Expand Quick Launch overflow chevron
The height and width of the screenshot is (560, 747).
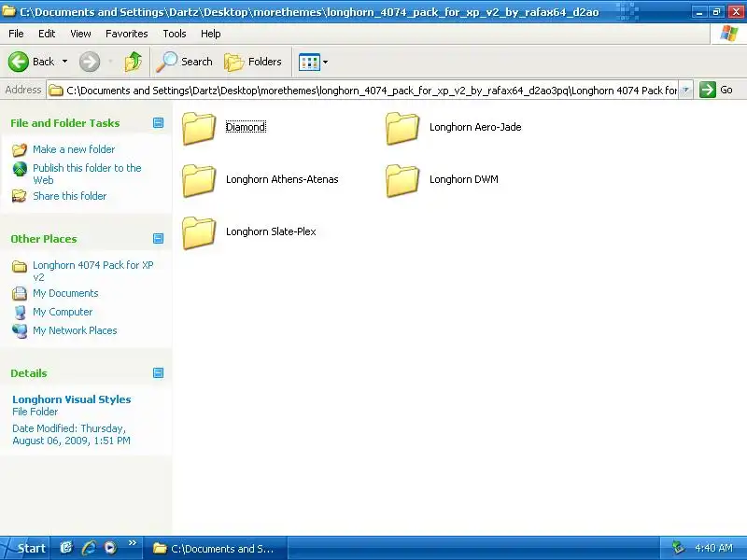[x=132, y=543]
